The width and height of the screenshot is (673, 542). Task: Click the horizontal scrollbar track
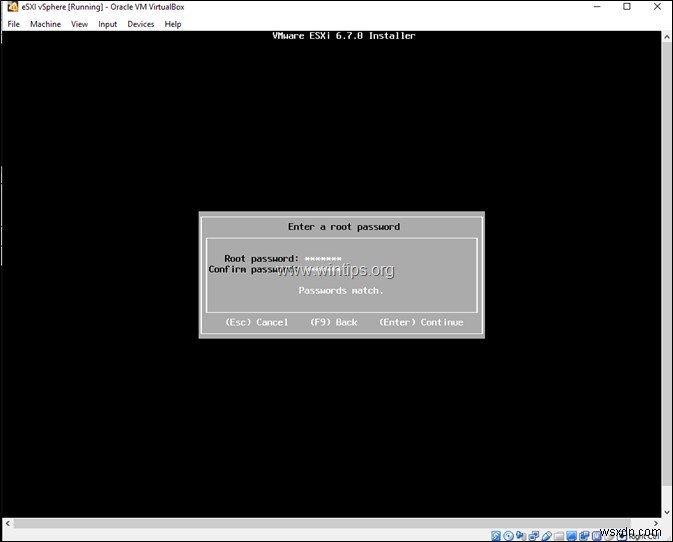click(x=331, y=523)
